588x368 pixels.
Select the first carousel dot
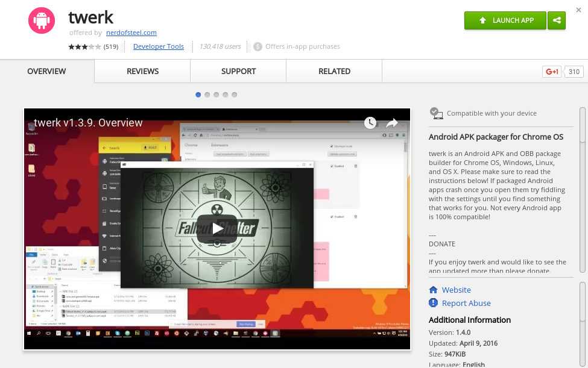click(x=198, y=95)
